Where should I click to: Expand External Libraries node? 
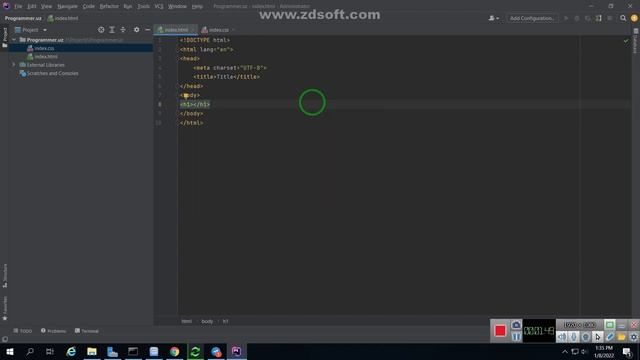14,65
